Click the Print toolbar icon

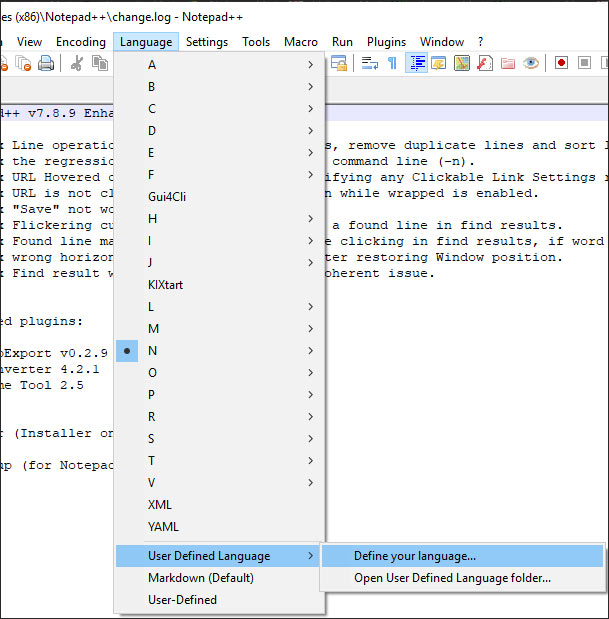(46, 63)
